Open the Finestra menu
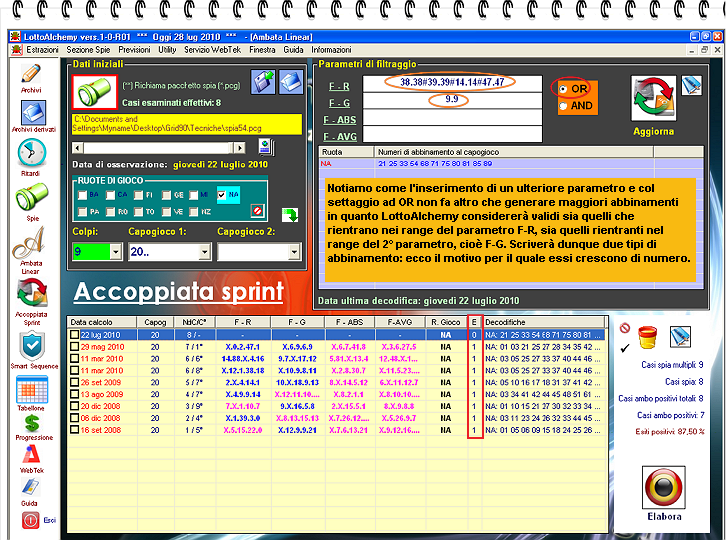 pyautogui.click(x=262, y=50)
